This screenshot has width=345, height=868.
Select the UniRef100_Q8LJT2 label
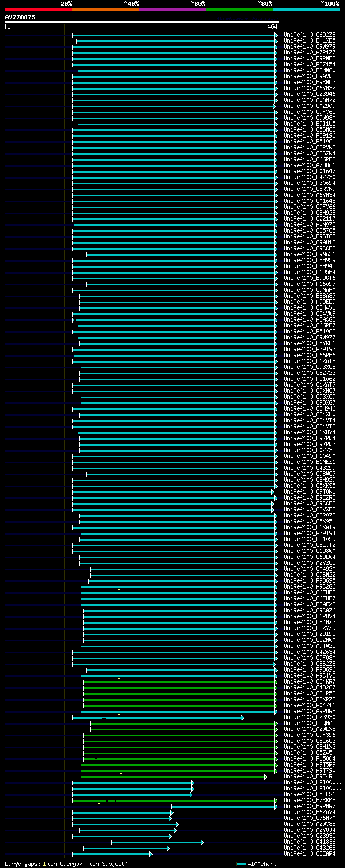click(x=309, y=545)
